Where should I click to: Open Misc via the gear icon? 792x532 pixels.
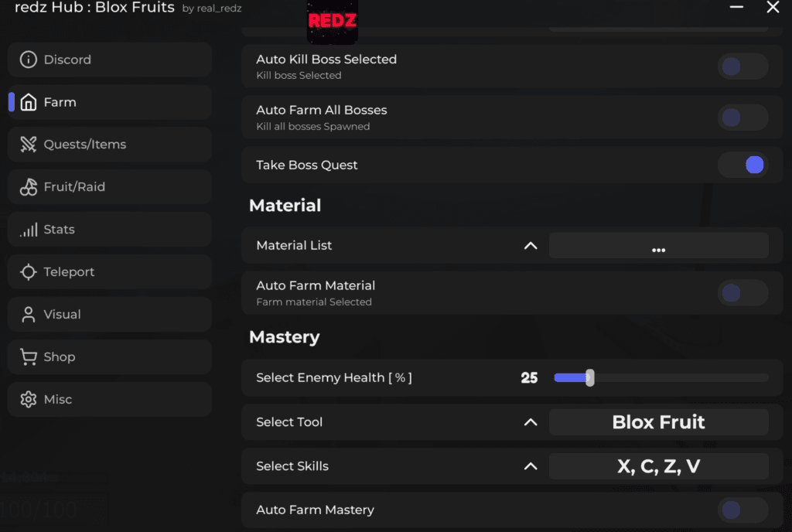(29, 399)
